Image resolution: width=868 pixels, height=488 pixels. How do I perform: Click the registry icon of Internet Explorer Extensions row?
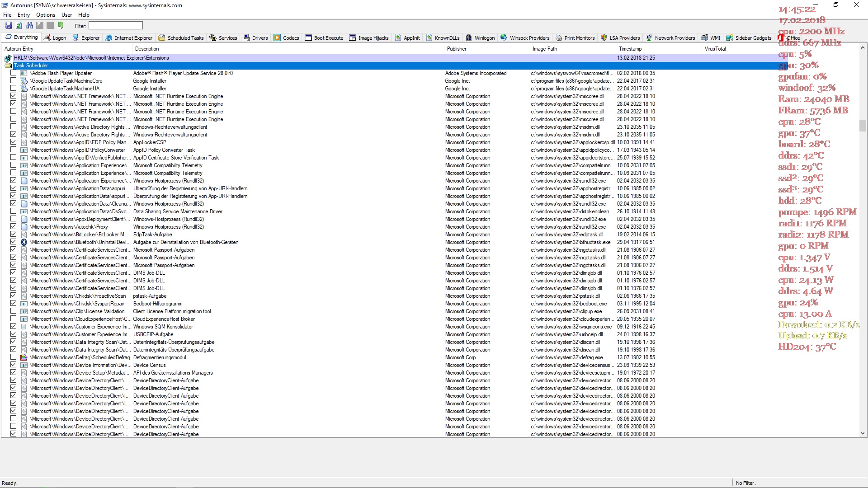[x=8, y=58]
